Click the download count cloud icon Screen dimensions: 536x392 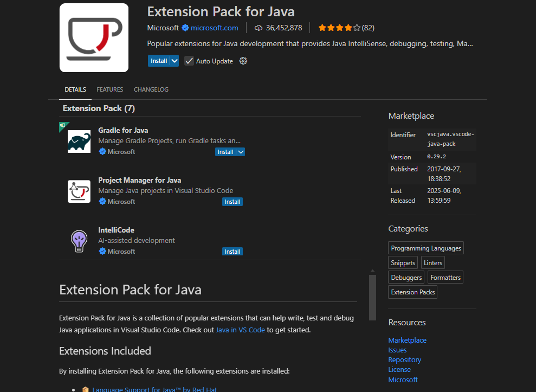tap(259, 28)
